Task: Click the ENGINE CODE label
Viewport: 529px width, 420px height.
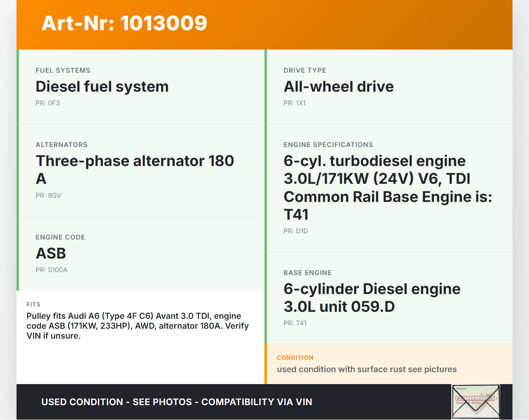Action: click(x=60, y=237)
